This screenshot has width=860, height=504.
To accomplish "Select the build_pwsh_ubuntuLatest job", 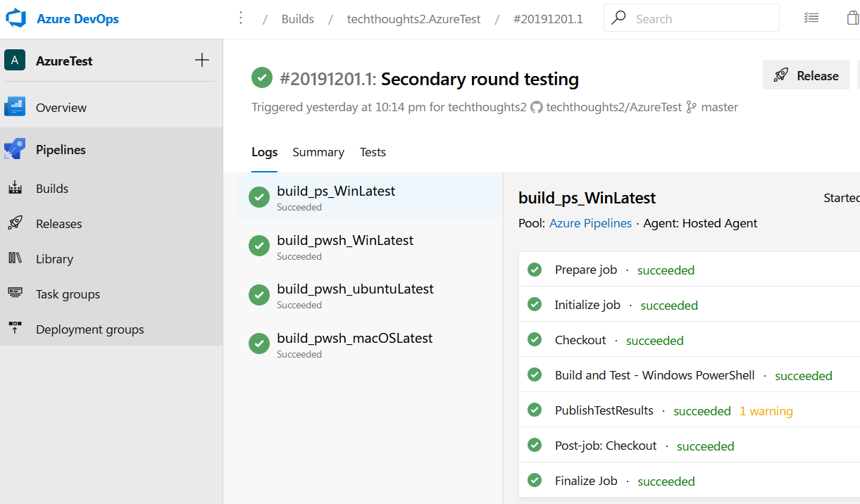I will point(369,295).
